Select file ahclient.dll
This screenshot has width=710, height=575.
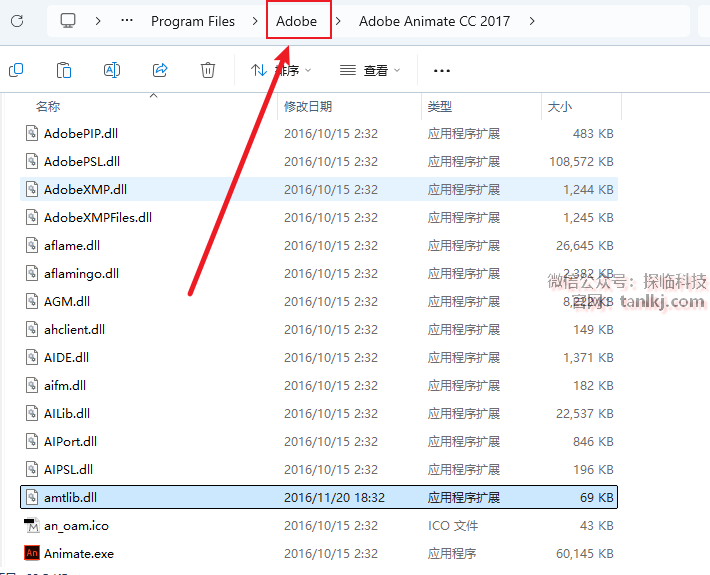(319, 330)
